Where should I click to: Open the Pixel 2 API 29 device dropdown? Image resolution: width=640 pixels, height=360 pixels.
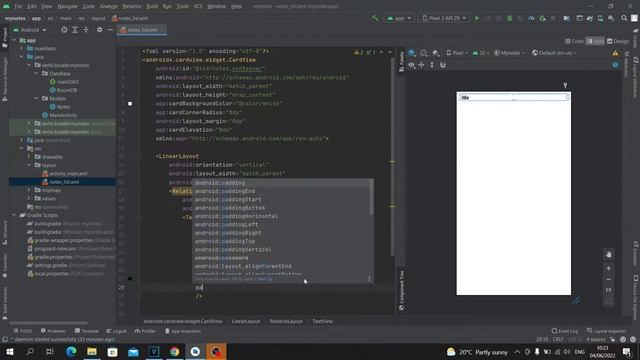(444, 18)
